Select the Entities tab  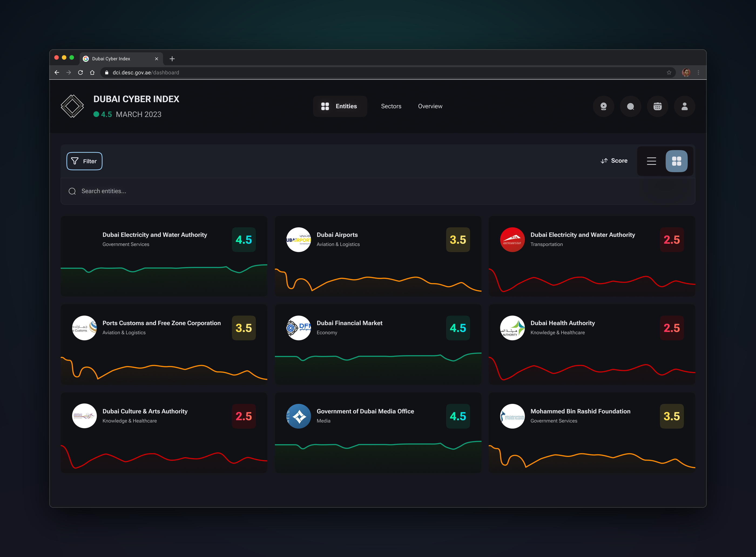click(340, 106)
